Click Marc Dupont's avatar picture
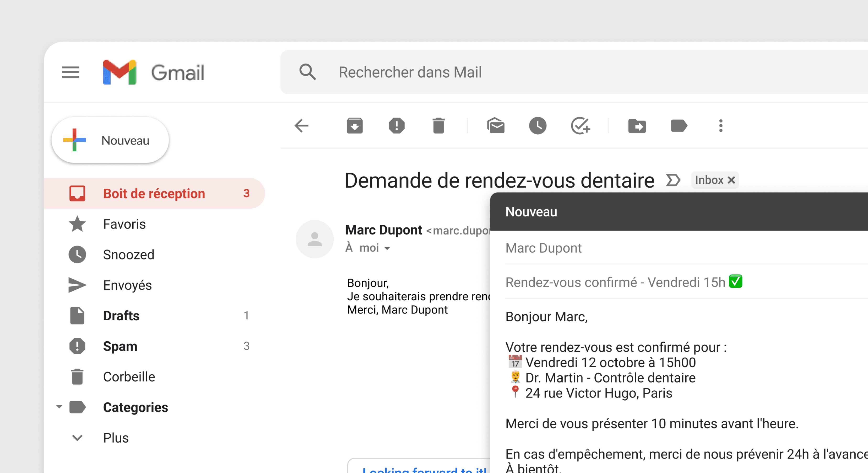 [x=315, y=239]
